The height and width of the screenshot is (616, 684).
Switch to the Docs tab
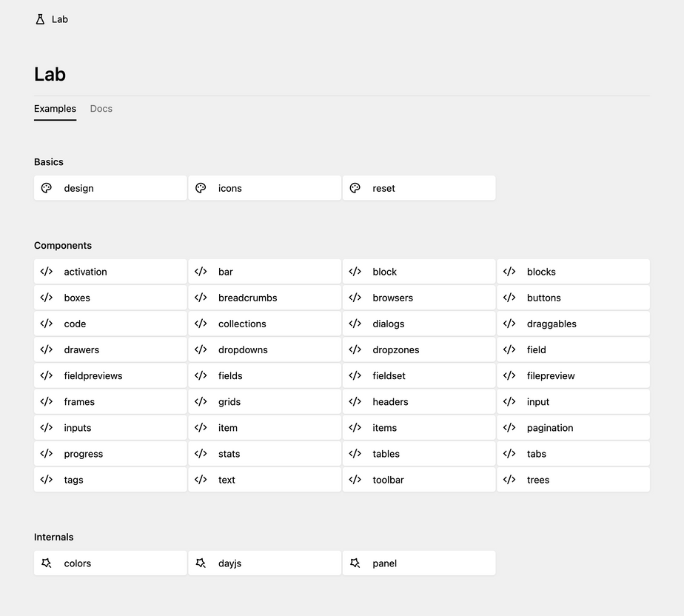[101, 109]
